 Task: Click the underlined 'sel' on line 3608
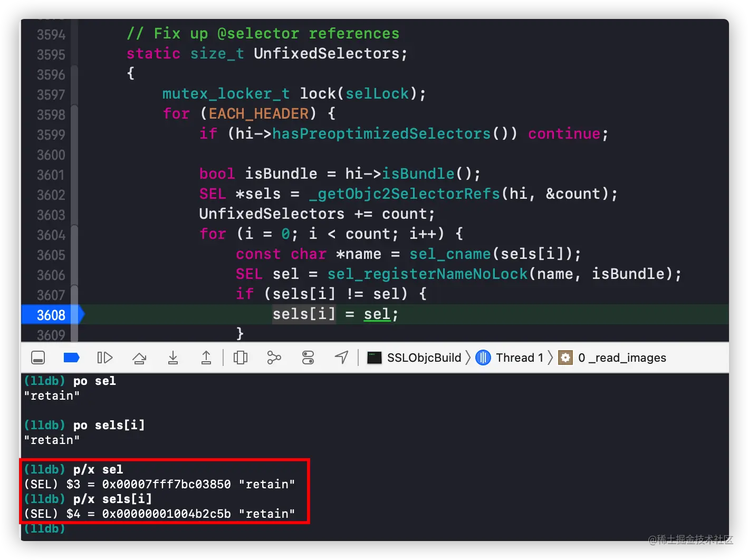coord(377,314)
